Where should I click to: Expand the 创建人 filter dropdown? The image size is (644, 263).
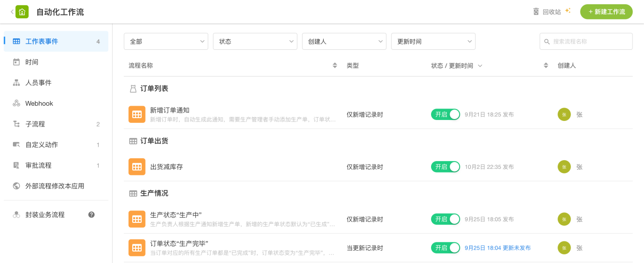coord(344,42)
